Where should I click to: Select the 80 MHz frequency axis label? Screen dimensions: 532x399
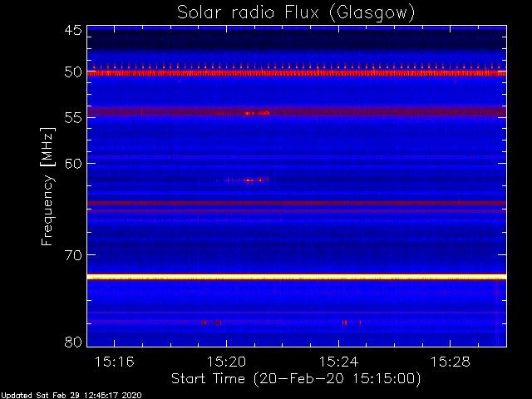point(73,342)
